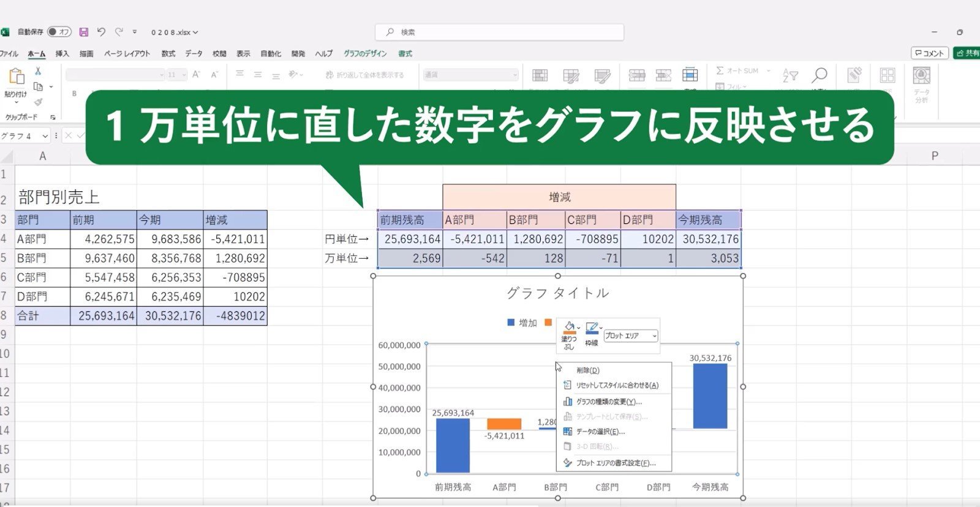Click the bottom align icon

[x=276, y=75]
